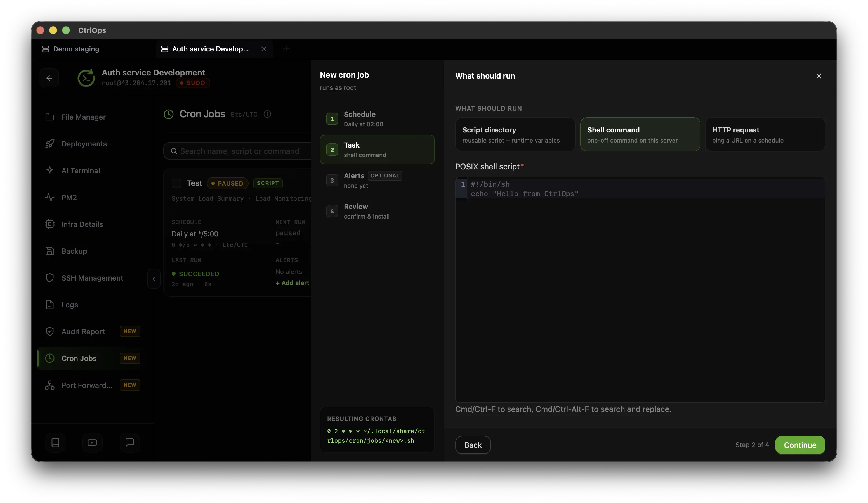Click the Etc/UTC timezone label

(x=244, y=114)
